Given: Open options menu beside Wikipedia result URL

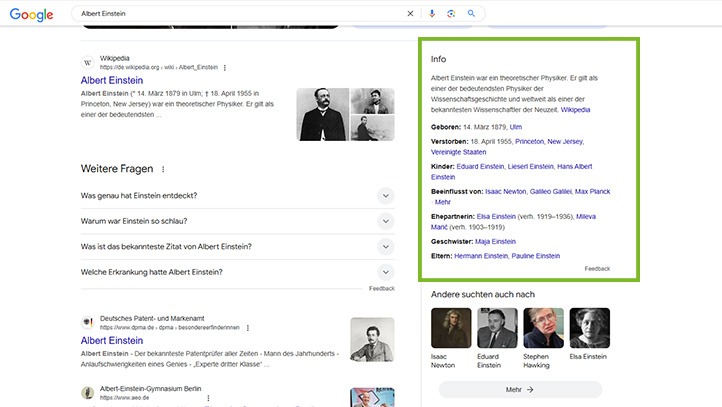Looking at the screenshot, I should point(225,68).
